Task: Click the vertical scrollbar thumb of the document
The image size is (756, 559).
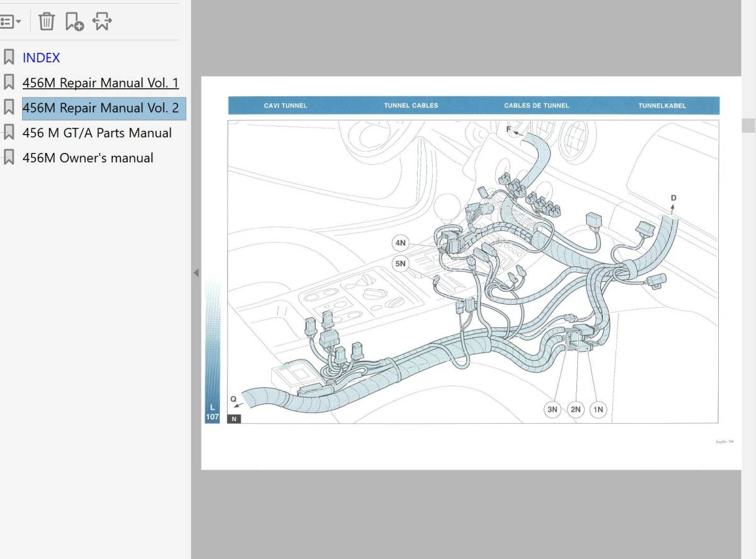Action: point(748,125)
